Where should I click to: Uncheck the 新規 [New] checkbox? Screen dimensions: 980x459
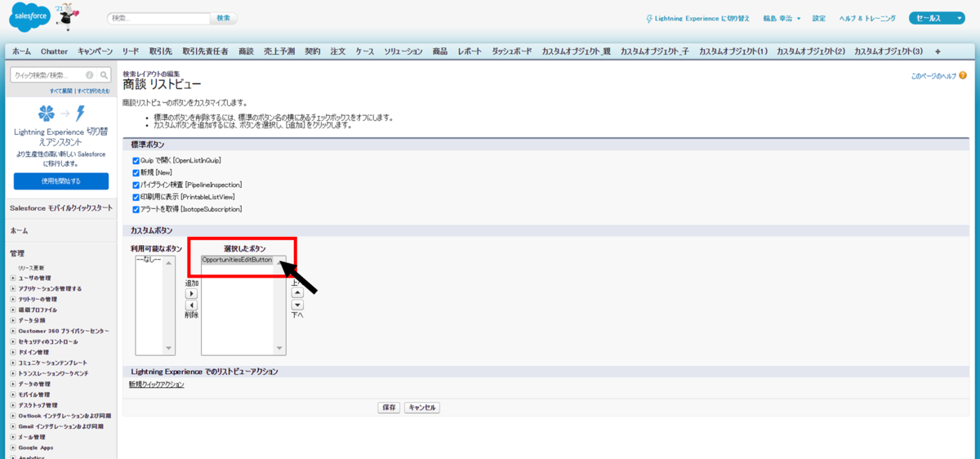(136, 173)
